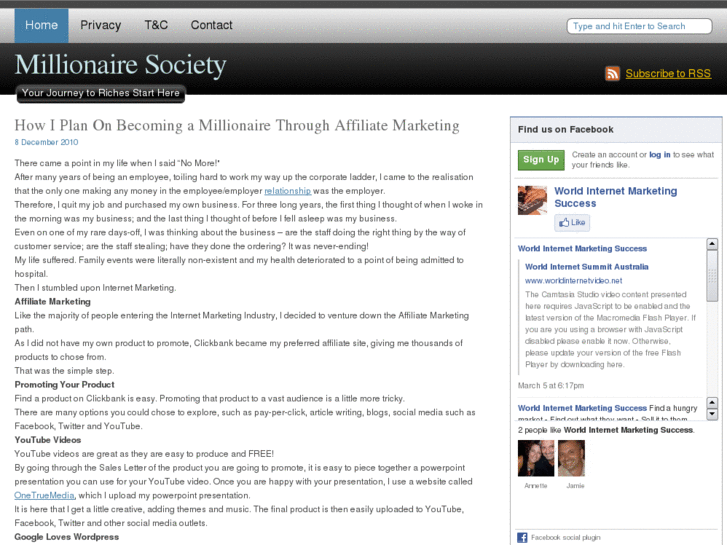
Task: Open the Contact page
Action: point(211,25)
